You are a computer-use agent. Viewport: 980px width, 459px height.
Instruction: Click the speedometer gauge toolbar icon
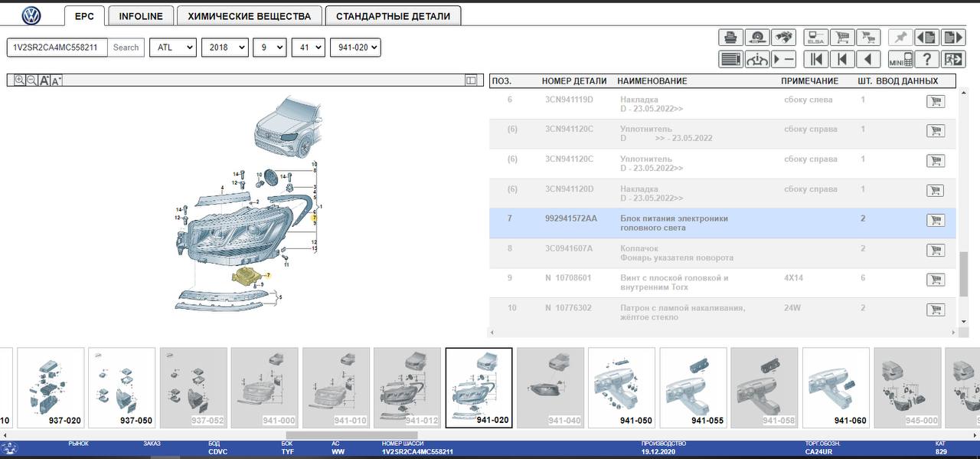coord(757,38)
